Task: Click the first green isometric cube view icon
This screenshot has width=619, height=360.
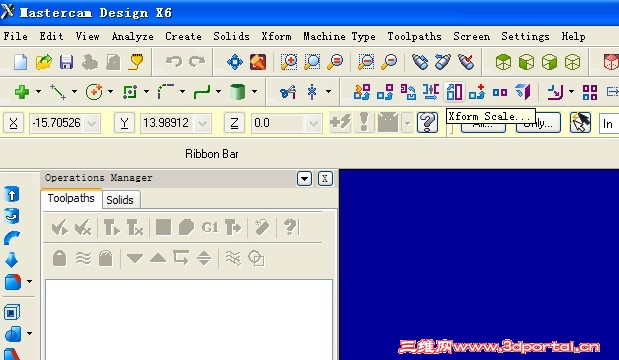Action: pos(503,62)
